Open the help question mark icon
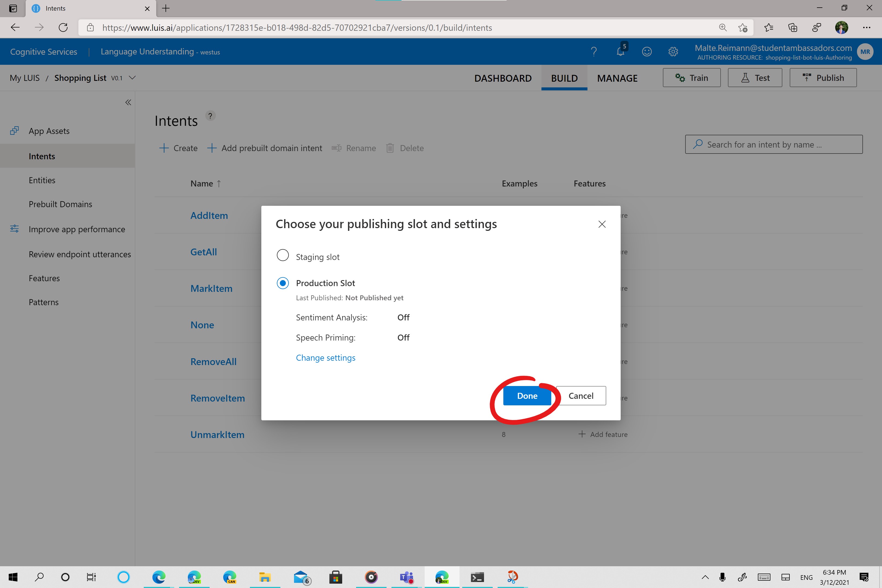This screenshot has width=882, height=588. [x=594, y=51]
